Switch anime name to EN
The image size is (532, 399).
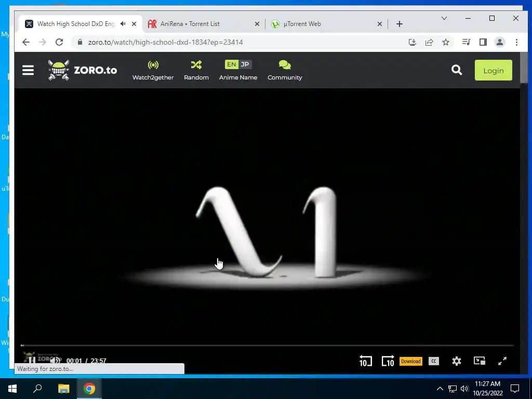pyautogui.click(x=231, y=64)
